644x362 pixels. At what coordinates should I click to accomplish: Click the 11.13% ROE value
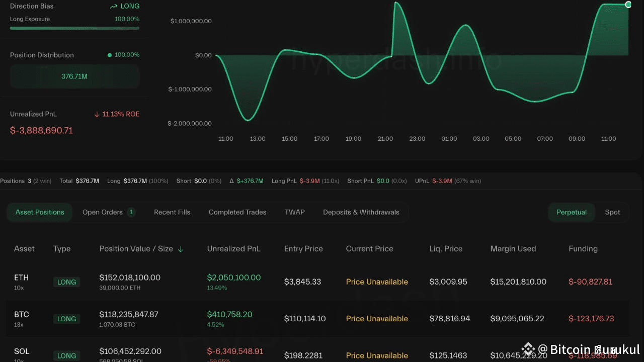click(121, 114)
